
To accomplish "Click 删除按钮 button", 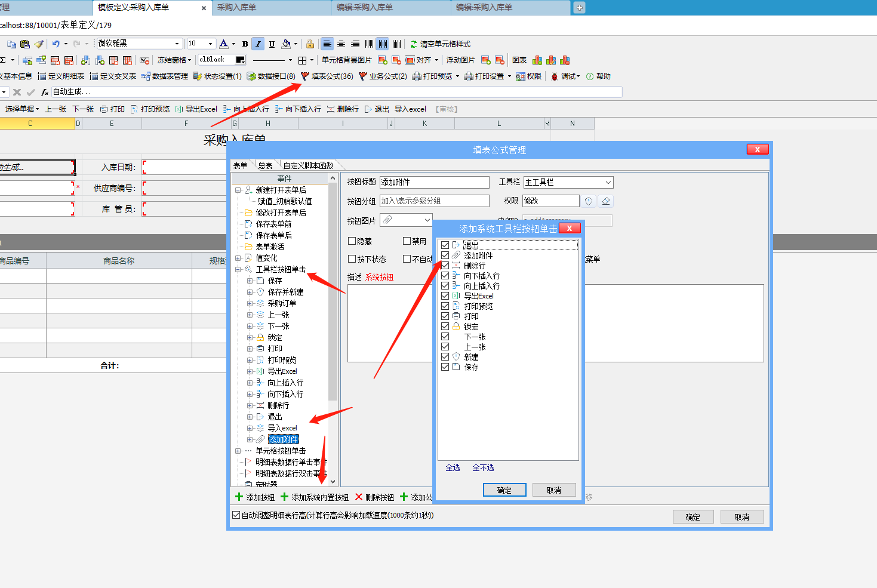I will pyautogui.click(x=374, y=497).
